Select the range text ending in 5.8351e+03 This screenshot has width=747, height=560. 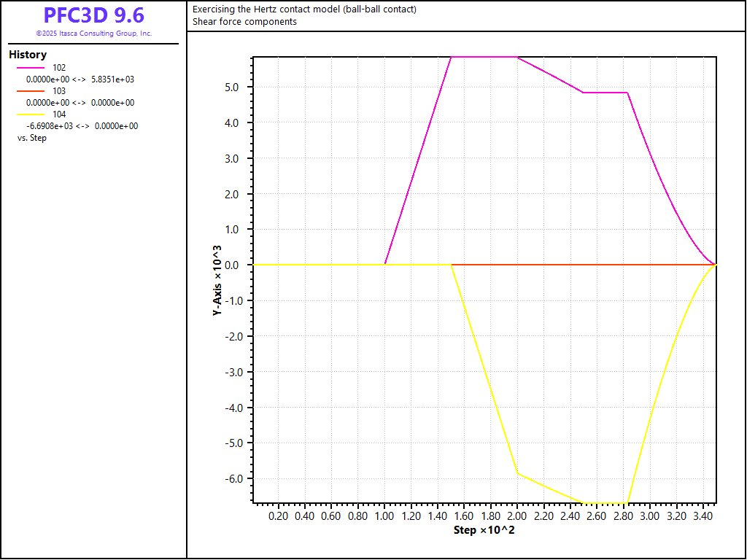pyautogui.click(x=80, y=79)
